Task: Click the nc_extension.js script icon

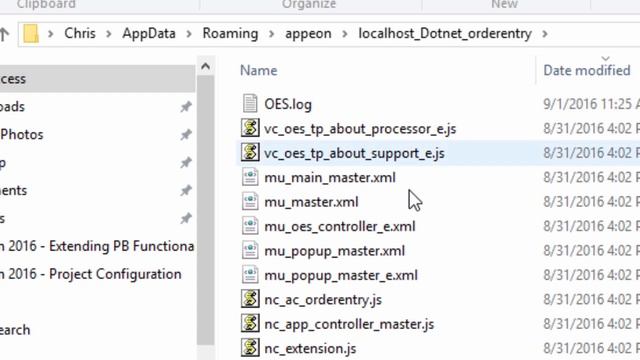Action: (250, 348)
